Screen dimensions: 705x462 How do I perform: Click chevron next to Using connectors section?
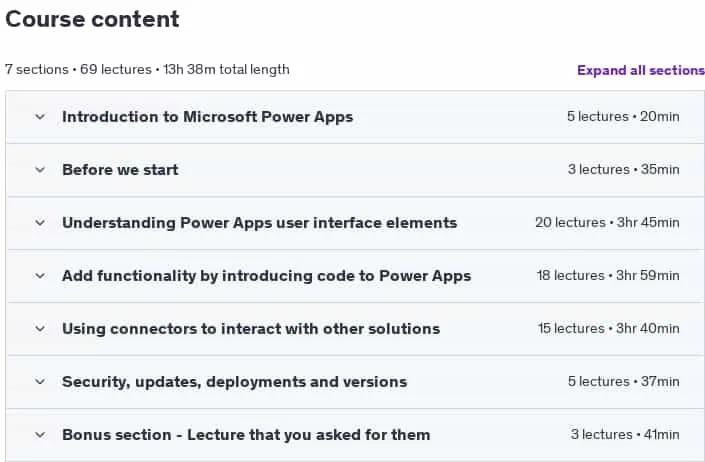(40, 329)
